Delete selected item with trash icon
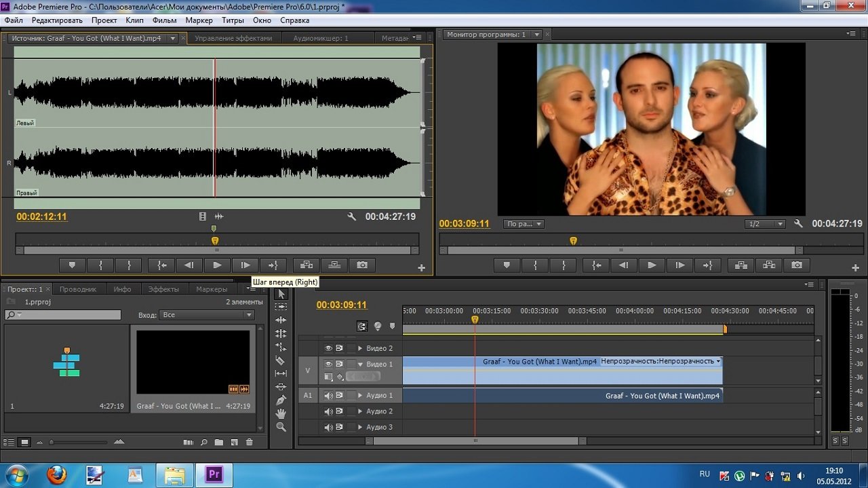This screenshot has width=868, height=488. click(249, 443)
